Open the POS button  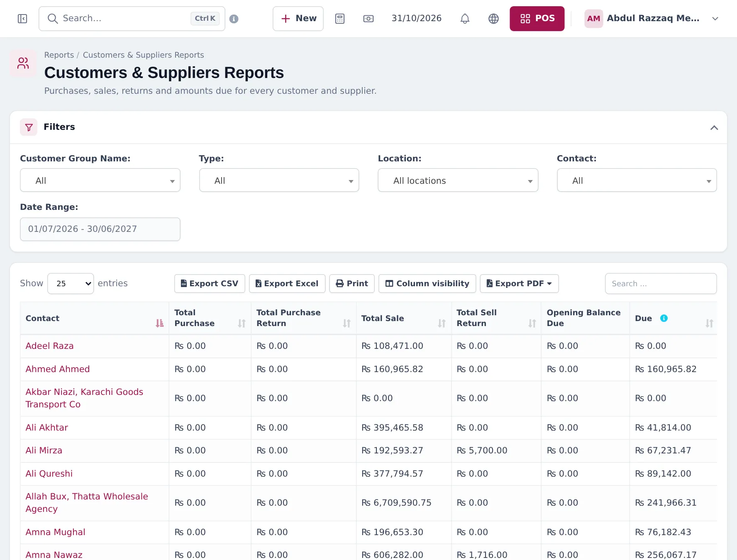537,19
